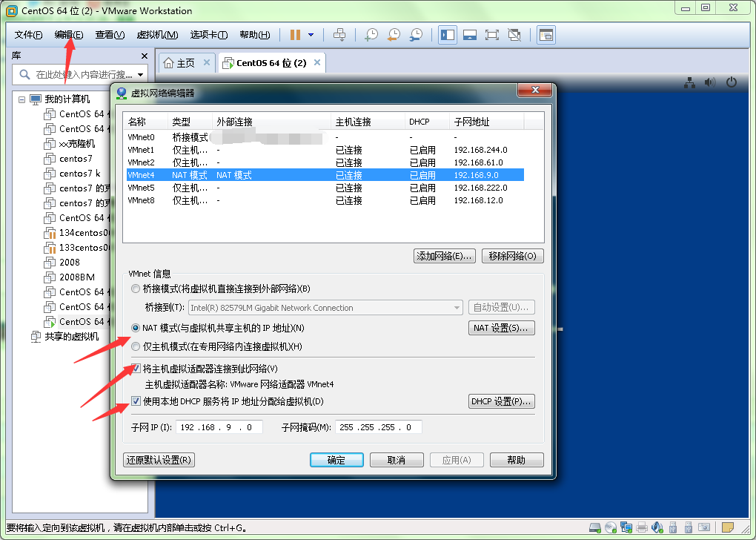Click the yellow message note status bar icon
This screenshot has height=540, width=756.
728,527
